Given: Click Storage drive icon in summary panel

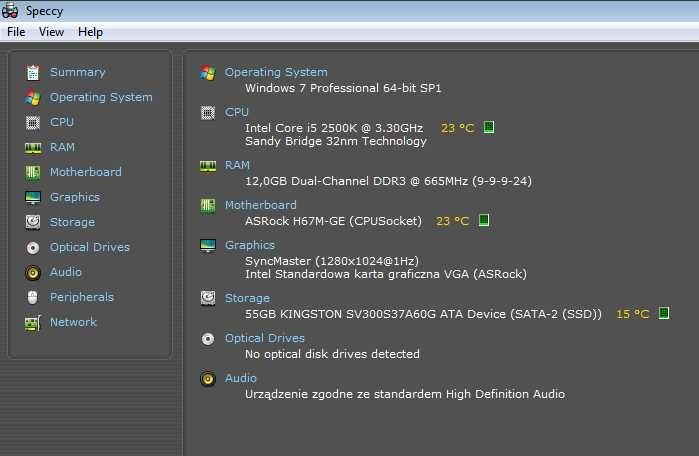Looking at the screenshot, I should coord(208,298).
